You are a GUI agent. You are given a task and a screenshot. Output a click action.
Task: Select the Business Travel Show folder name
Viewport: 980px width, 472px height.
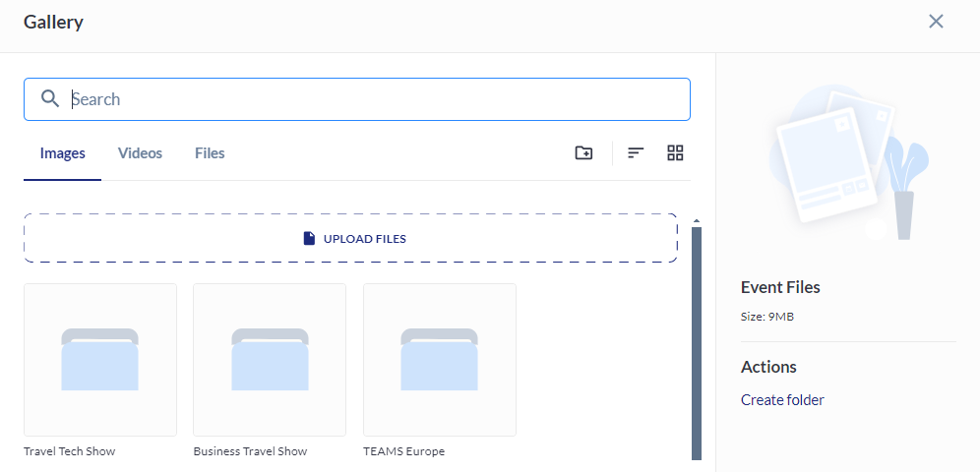click(x=250, y=451)
